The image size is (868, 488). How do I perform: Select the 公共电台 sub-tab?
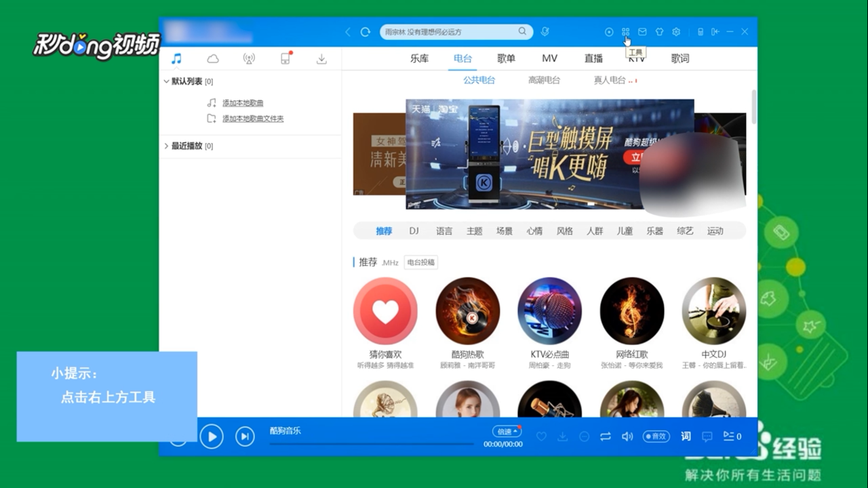[479, 80]
